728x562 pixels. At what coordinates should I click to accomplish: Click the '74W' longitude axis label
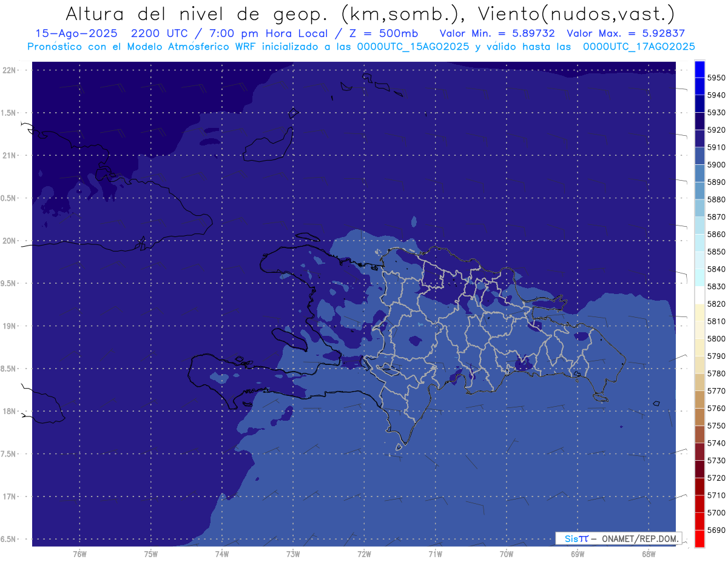pos(222,554)
